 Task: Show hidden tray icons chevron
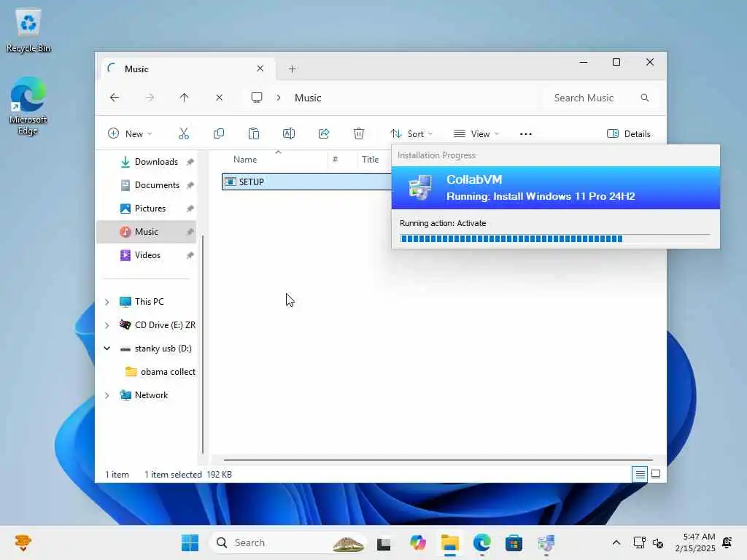click(x=616, y=542)
